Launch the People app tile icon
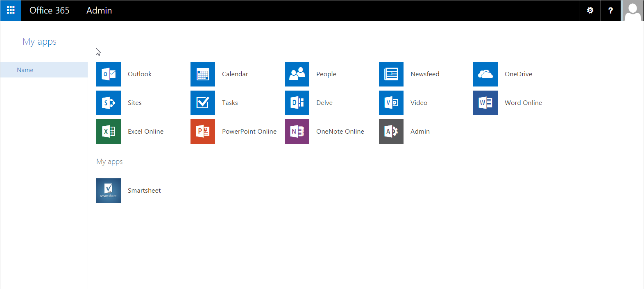 [297, 74]
